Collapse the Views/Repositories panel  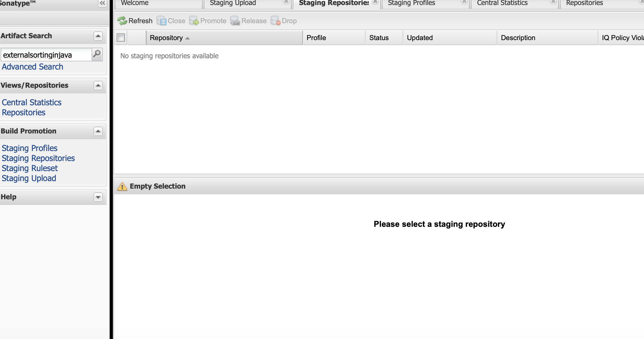[98, 86]
